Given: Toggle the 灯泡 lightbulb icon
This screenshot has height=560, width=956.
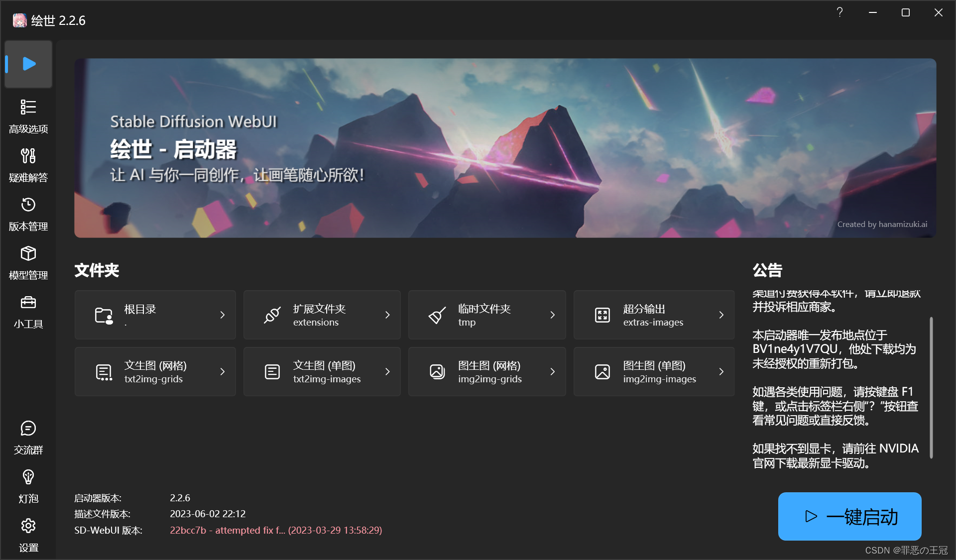Looking at the screenshot, I should 28,477.
